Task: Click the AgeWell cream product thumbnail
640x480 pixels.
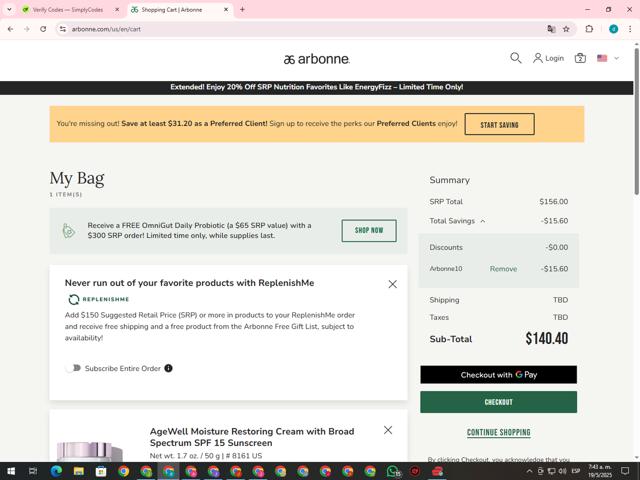Action: coord(90,451)
